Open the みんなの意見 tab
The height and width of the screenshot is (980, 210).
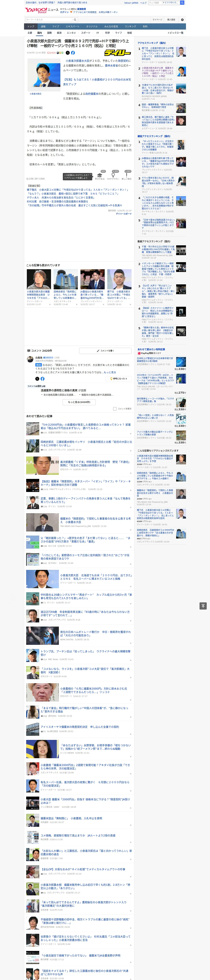pos(111,26)
